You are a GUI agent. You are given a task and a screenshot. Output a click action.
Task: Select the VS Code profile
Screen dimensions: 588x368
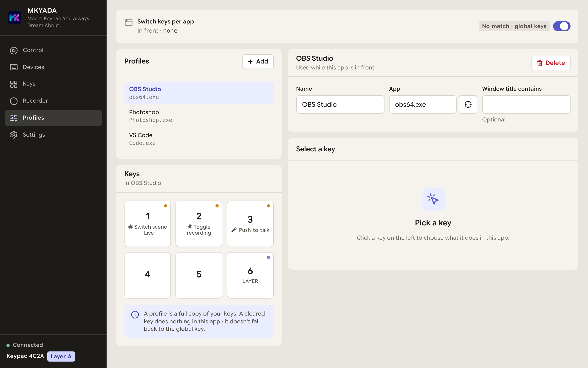pos(199,139)
